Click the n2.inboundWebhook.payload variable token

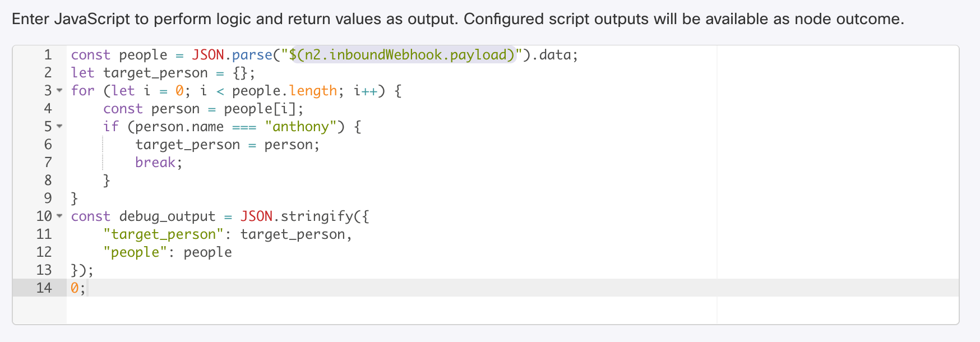[x=405, y=55]
